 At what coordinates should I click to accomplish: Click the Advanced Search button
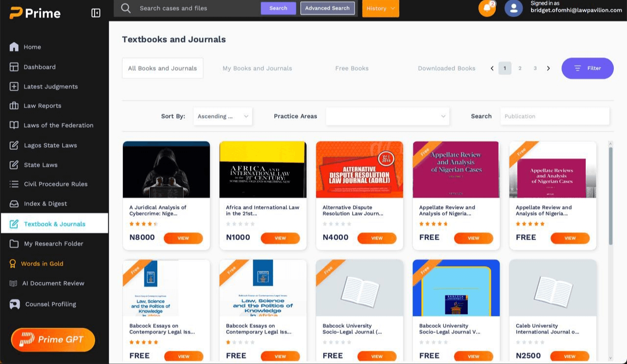pyautogui.click(x=327, y=8)
